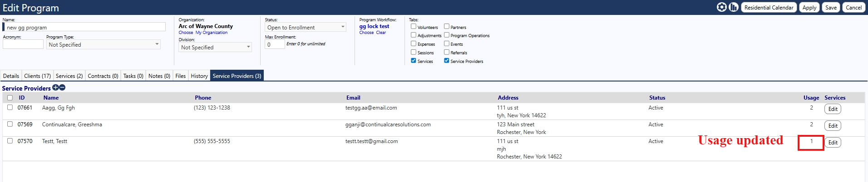Click into the program Name field
Screen dimensions: 868x182
85,27
